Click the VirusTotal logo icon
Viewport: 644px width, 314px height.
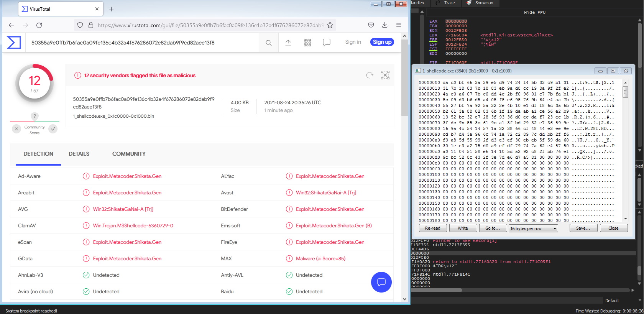coord(14,42)
